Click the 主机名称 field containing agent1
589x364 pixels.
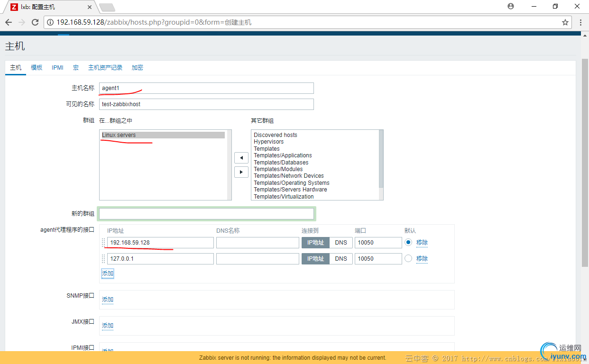pyautogui.click(x=206, y=88)
